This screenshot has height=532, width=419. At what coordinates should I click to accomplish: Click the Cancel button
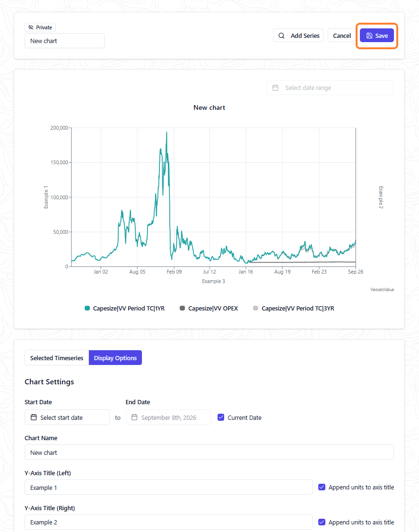coord(342,35)
